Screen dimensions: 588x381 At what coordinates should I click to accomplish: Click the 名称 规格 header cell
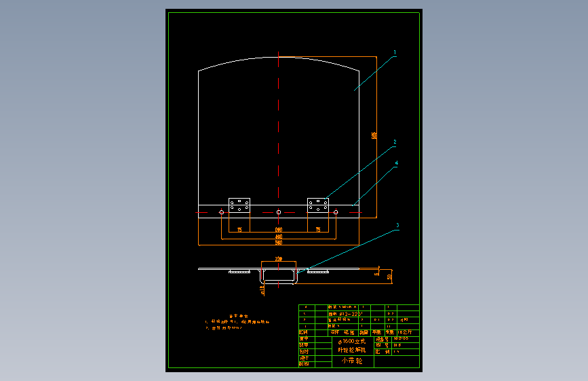click(x=342, y=332)
